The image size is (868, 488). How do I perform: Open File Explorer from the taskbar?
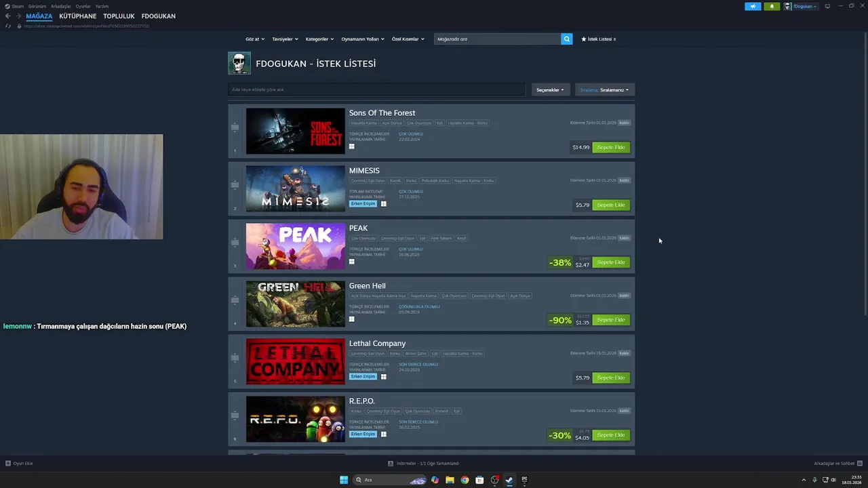pyautogui.click(x=450, y=480)
